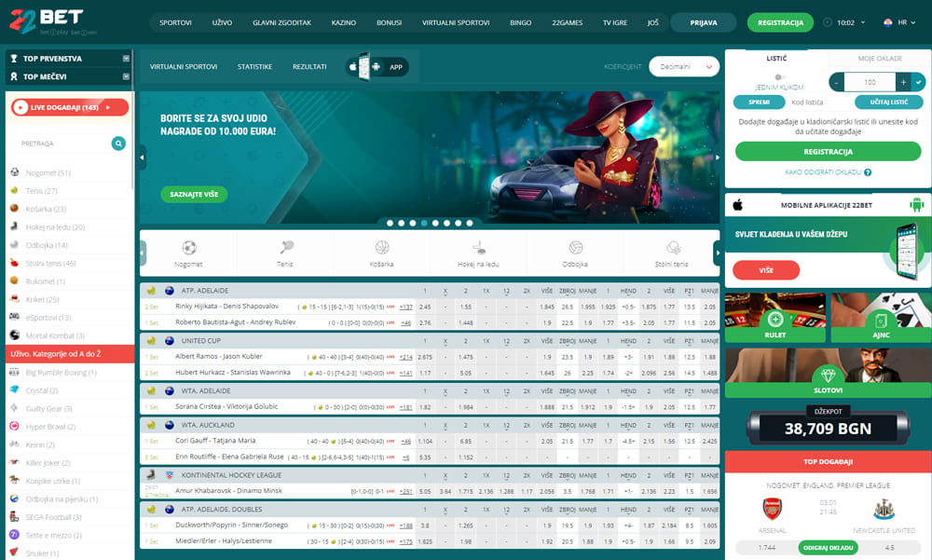
Task: Open the Rulet casino thumbnail
Action: point(775,318)
